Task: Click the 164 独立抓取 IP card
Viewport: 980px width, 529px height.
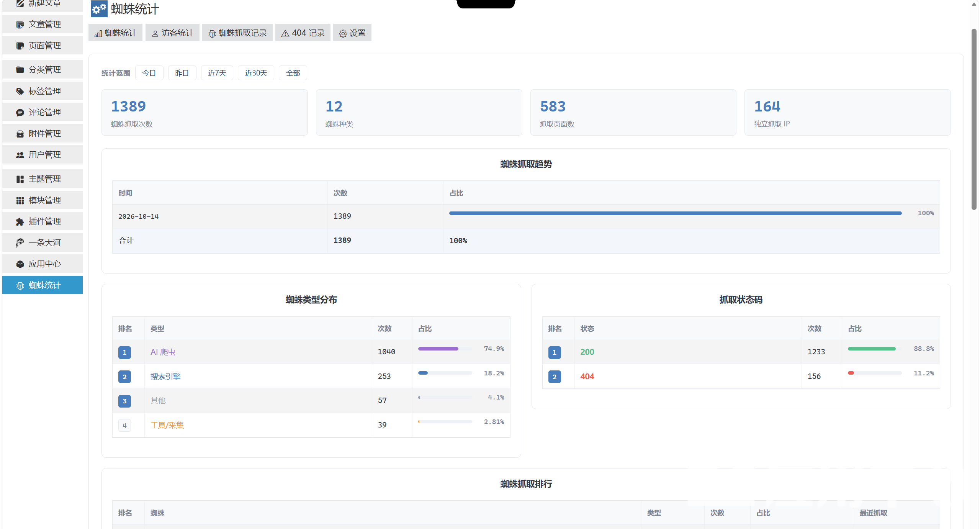Action: (847, 113)
